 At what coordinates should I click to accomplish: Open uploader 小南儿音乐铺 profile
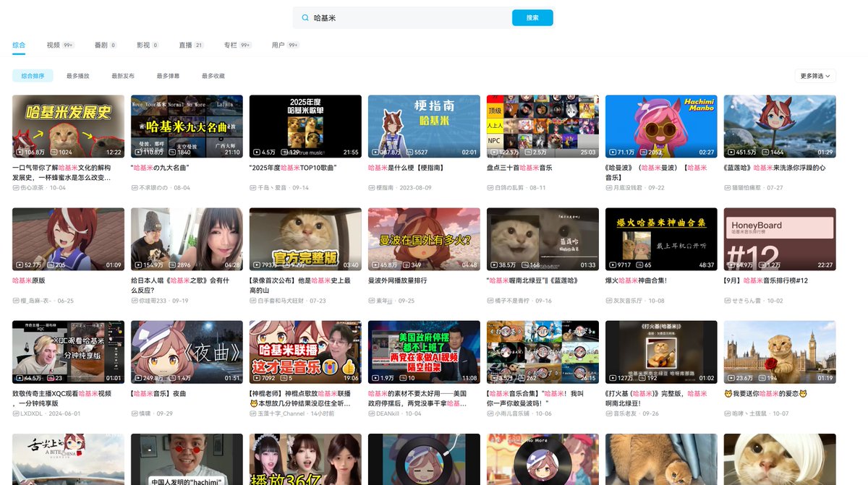point(512,413)
